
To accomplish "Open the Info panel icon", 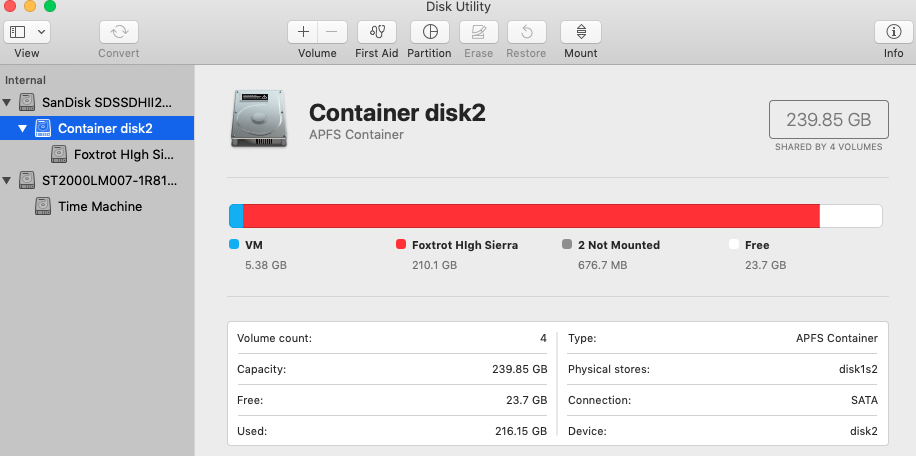I will coord(893,32).
